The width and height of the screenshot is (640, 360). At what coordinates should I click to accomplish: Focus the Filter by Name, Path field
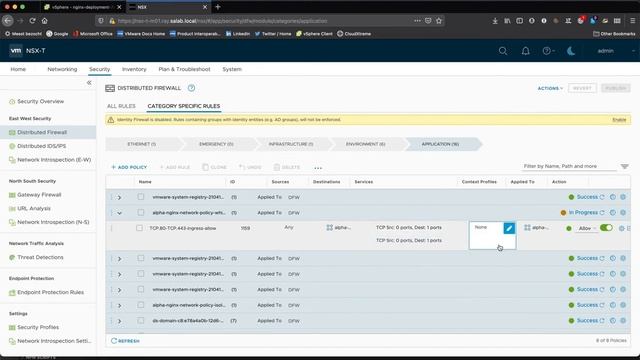(x=569, y=167)
